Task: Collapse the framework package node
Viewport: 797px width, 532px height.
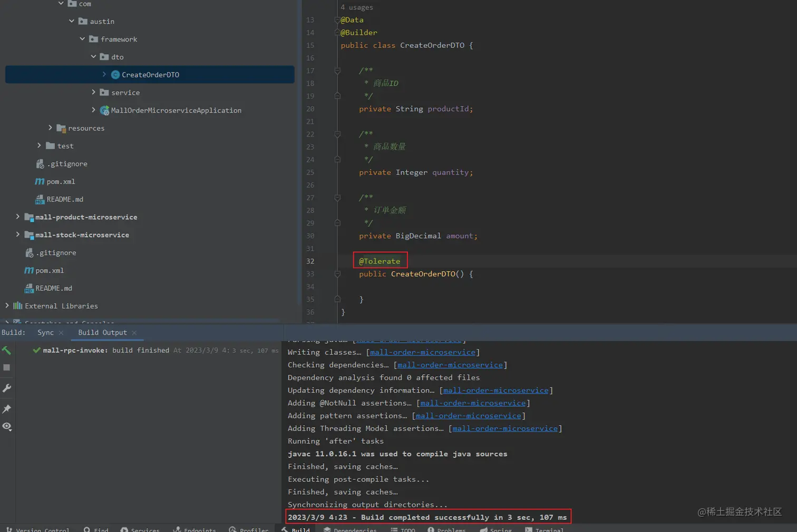Action: tap(82, 39)
